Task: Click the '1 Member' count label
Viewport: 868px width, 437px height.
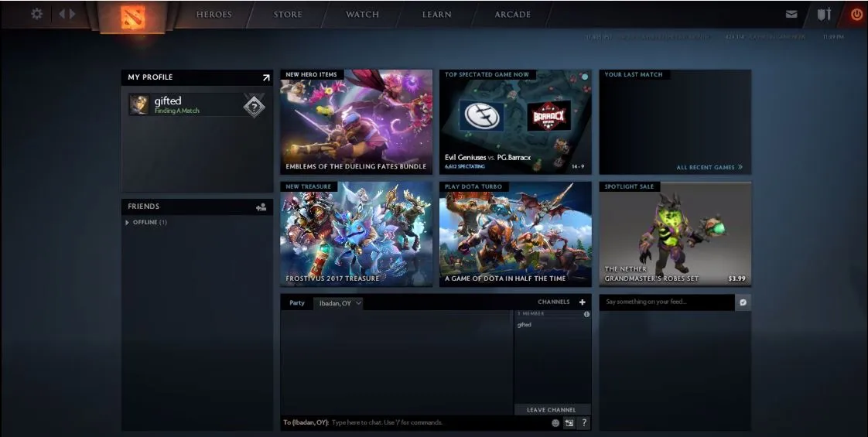Action: 531,314
